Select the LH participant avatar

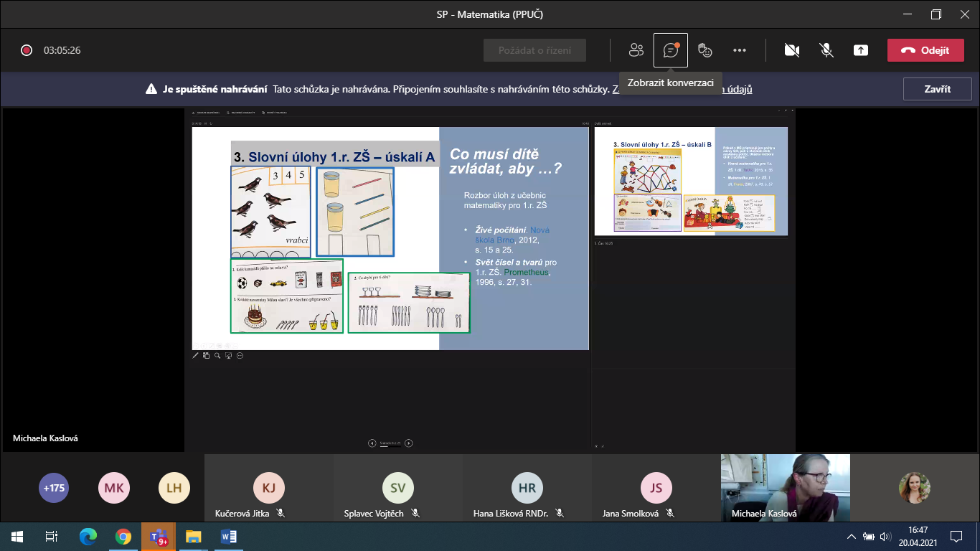(x=174, y=488)
